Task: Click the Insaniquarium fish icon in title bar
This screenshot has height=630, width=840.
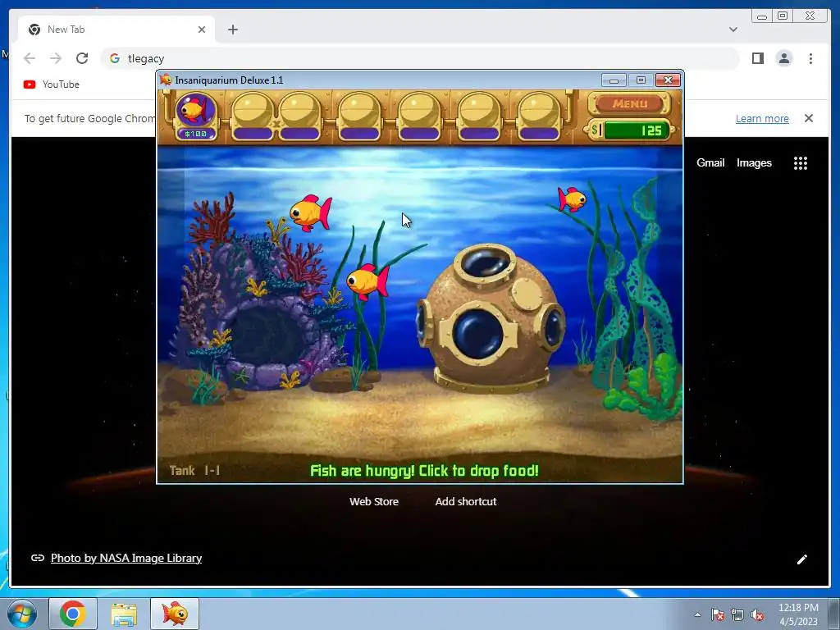Action: 166,80
